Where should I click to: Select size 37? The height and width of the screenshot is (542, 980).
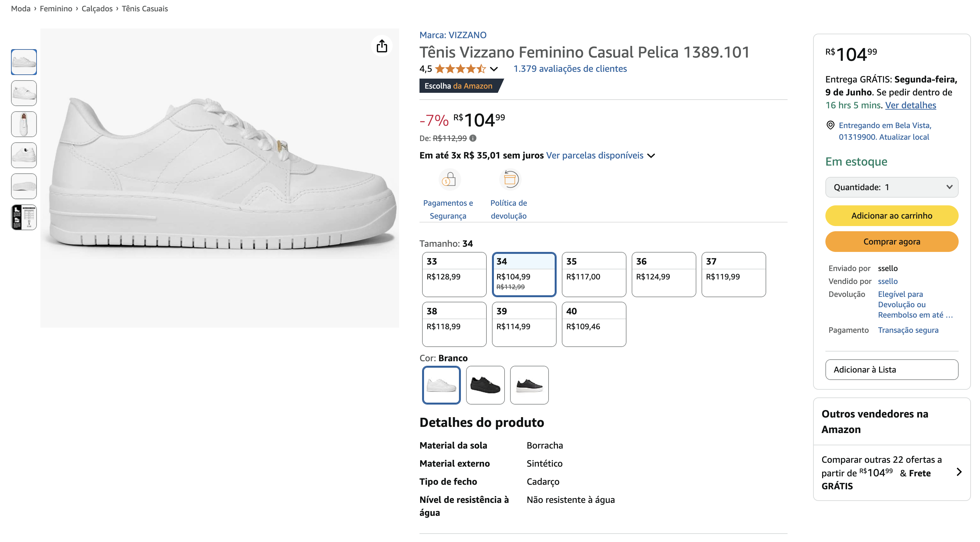(x=734, y=274)
